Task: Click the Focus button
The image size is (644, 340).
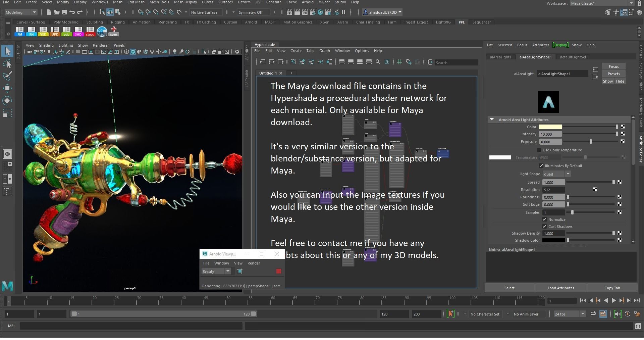Action: 613,66
